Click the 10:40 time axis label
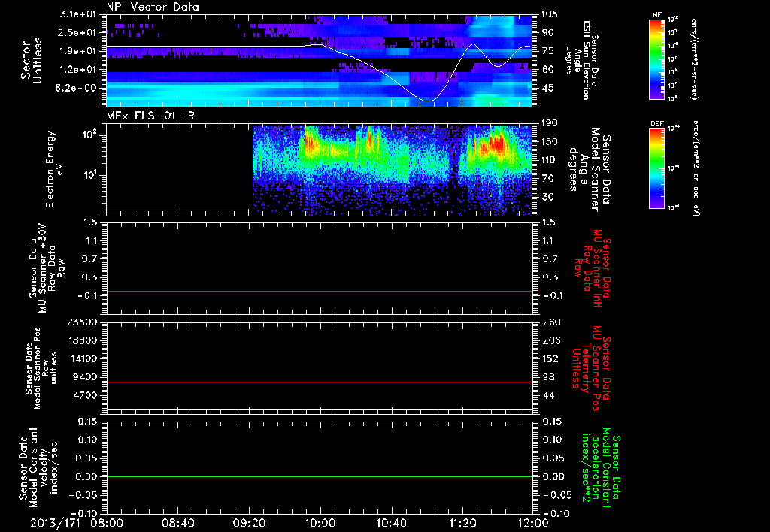Viewport: 770px width, 532px height. [x=391, y=523]
